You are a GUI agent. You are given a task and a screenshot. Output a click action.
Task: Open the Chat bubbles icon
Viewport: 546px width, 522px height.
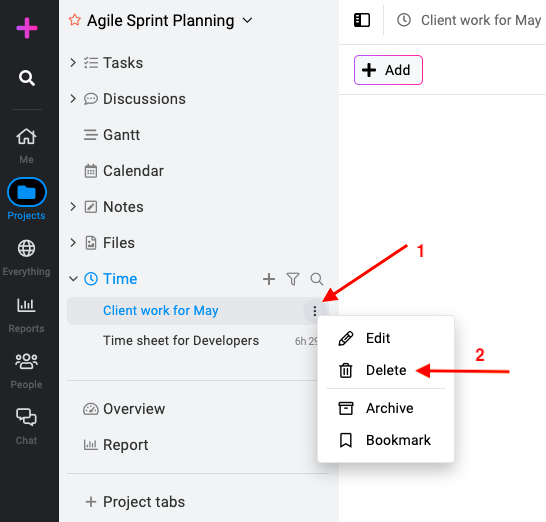coord(26,417)
